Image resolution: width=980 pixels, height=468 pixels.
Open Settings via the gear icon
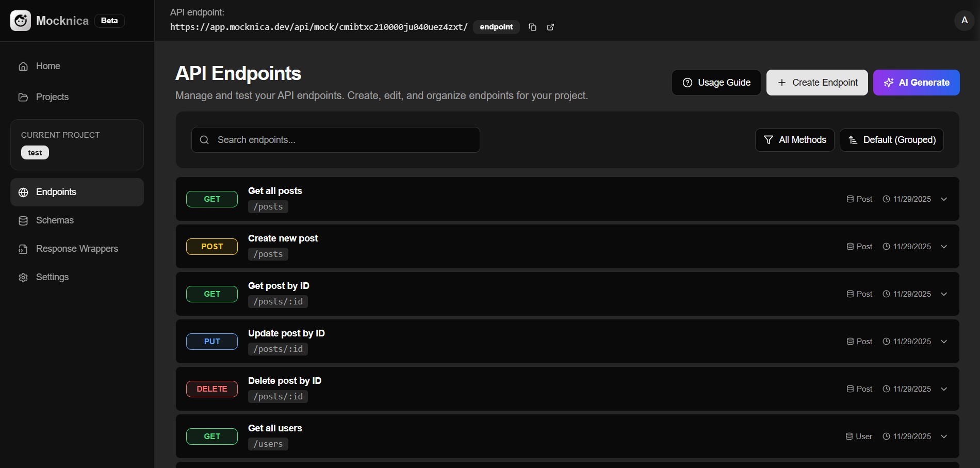[23, 277]
